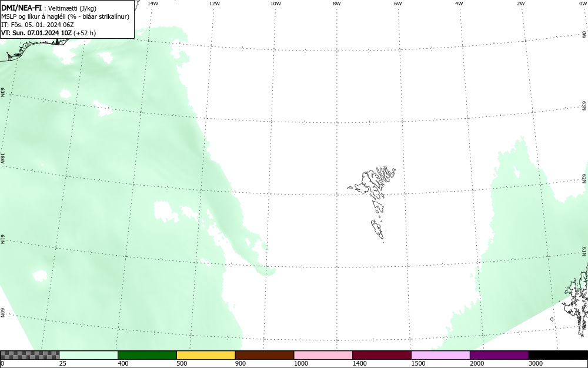Click the legend value "2000"
Viewport: 588px width, 368px height.
point(477,363)
